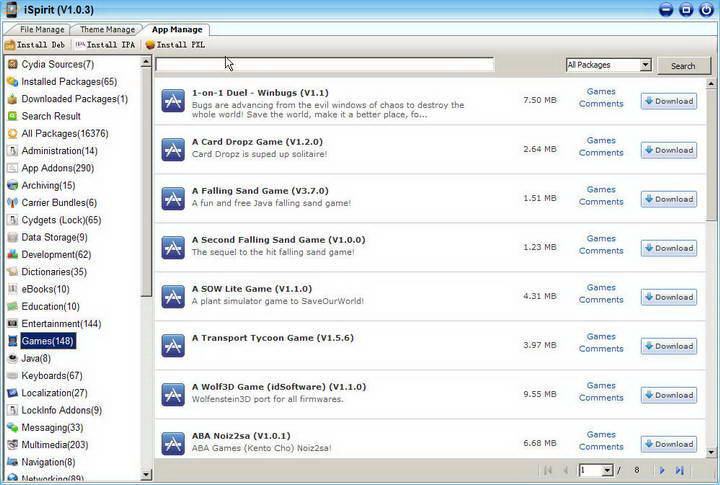Click the Java category icon
Screen dimensions: 720x485
(x=12, y=358)
